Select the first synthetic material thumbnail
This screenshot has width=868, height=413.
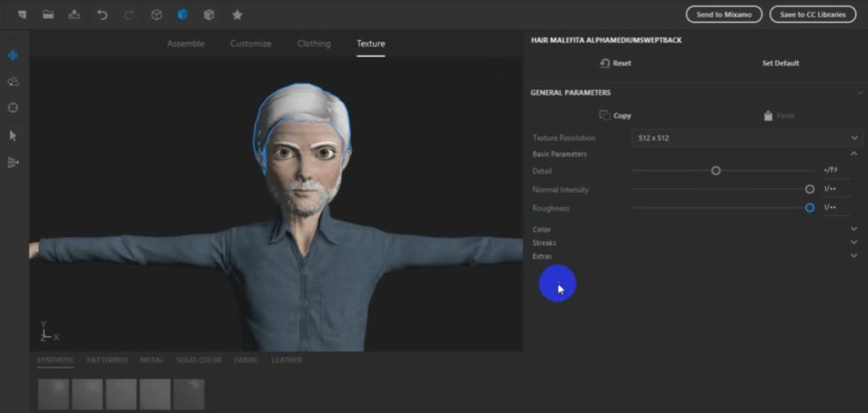pos(53,394)
